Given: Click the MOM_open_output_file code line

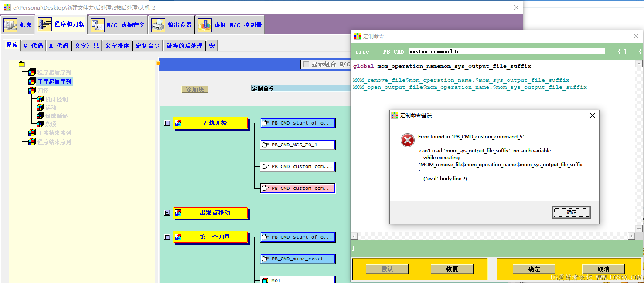Looking at the screenshot, I should tap(470, 87).
